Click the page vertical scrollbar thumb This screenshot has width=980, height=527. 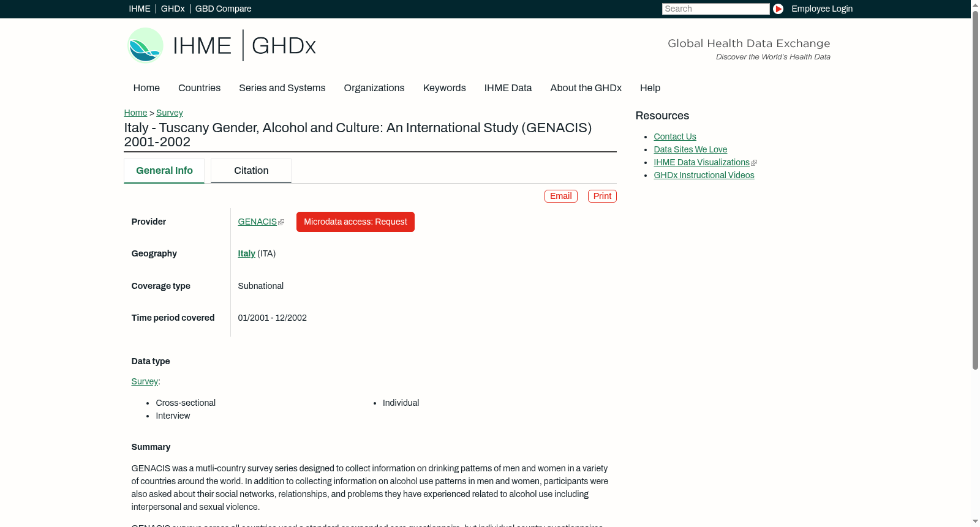point(975,191)
